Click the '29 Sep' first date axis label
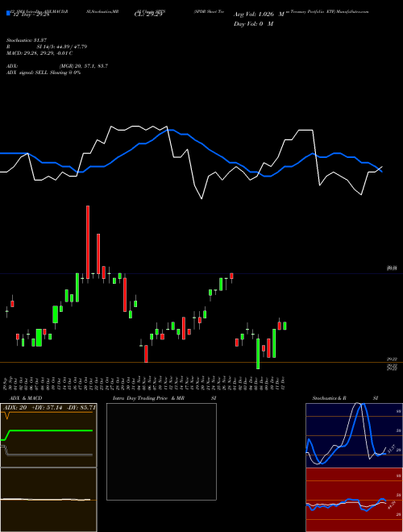This screenshot has height=532, width=403. click(x=6, y=383)
